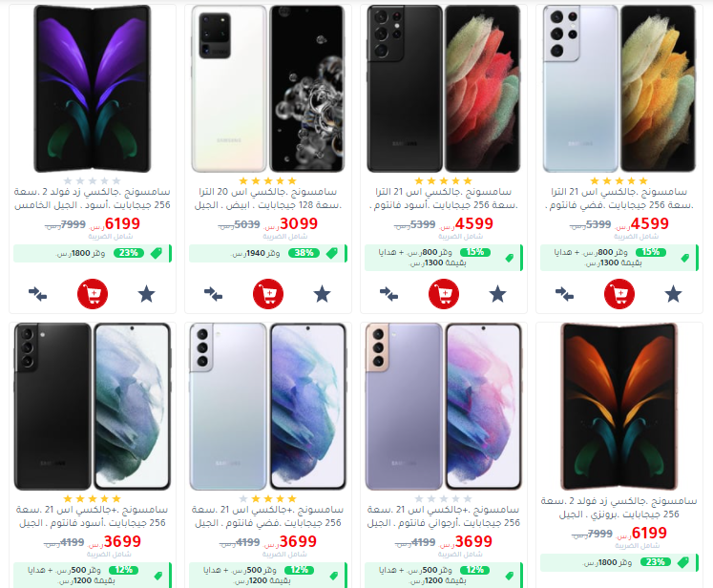View the violet Galaxy S21+ product image
713x588 pixels.
click(444, 407)
